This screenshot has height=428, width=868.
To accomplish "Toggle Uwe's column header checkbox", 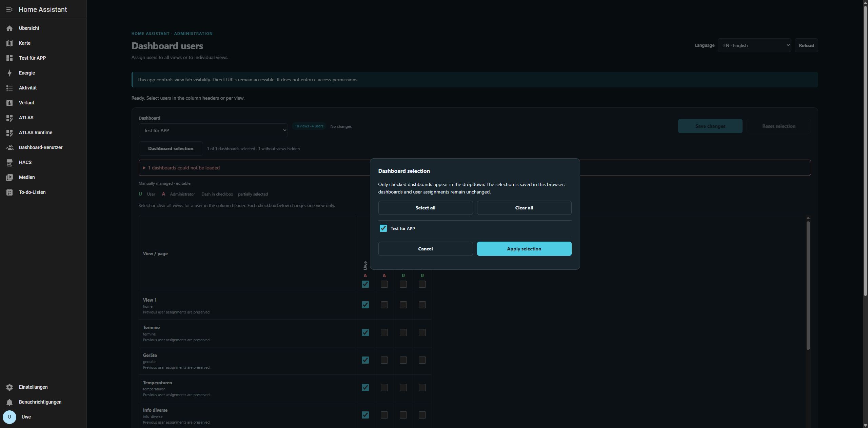I will pyautogui.click(x=365, y=284).
